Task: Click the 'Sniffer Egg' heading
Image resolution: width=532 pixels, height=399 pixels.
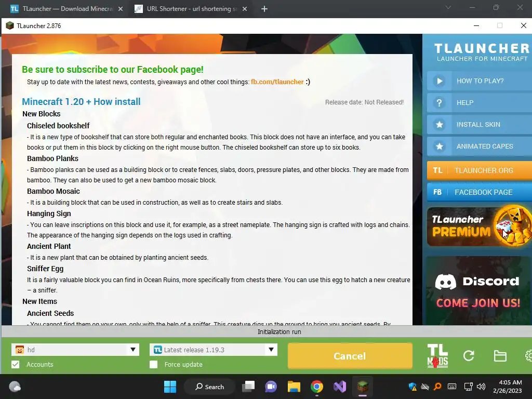Action: click(x=45, y=269)
